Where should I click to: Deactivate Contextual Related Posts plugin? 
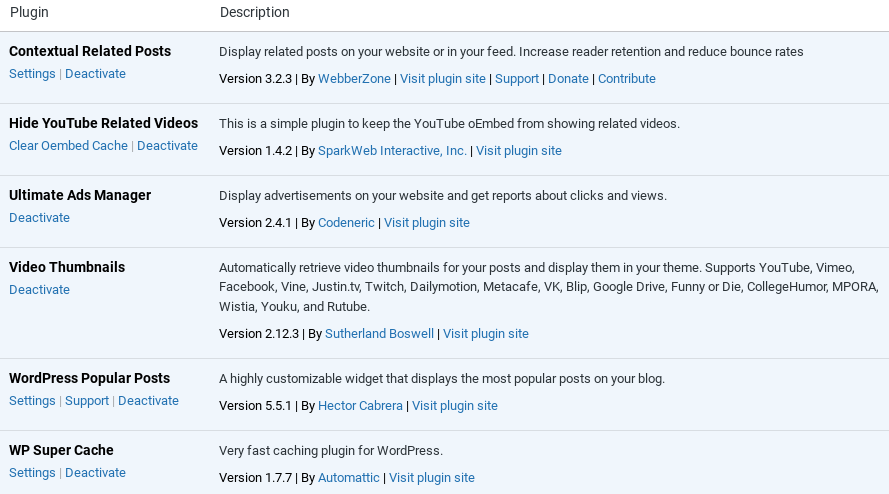(x=95, y=74)
